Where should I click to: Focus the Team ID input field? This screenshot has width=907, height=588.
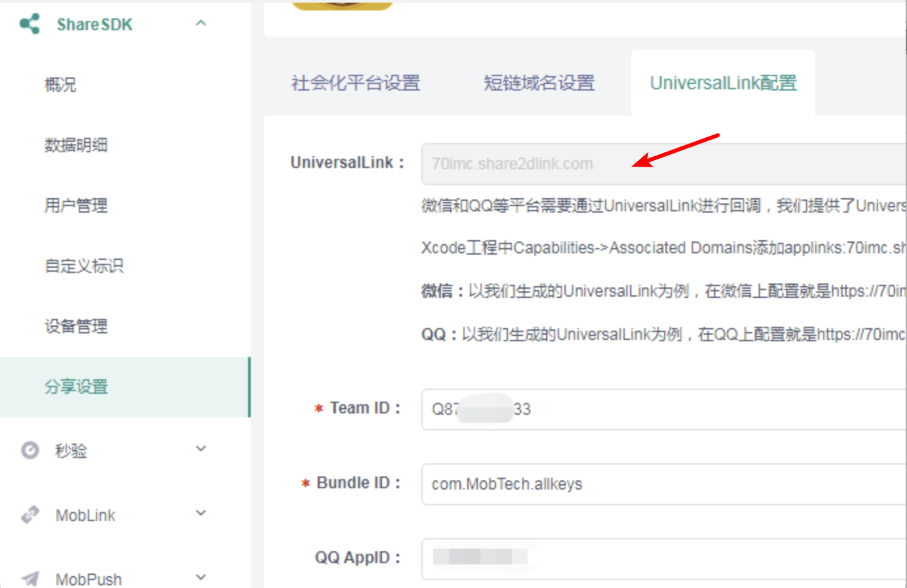[x=664, y=409]
